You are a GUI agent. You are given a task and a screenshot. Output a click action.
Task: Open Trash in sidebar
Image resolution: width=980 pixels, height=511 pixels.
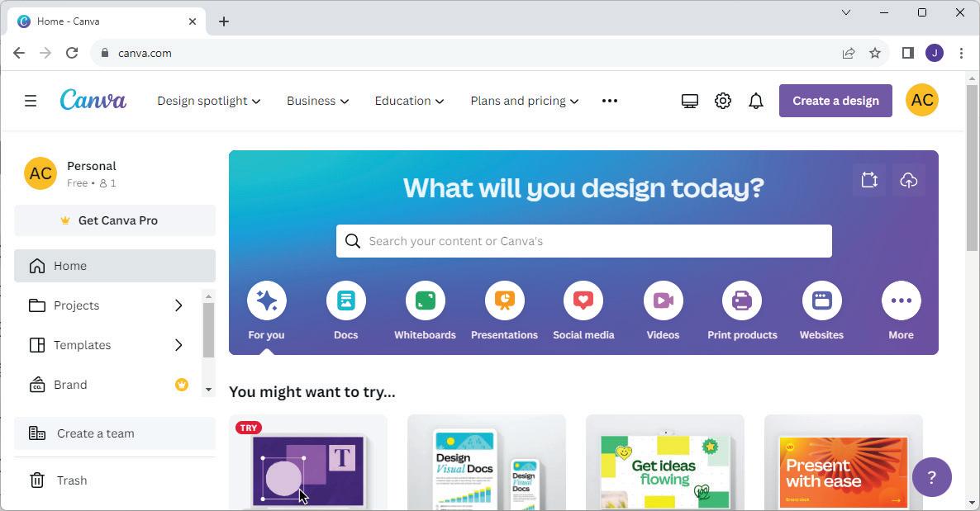115,480
